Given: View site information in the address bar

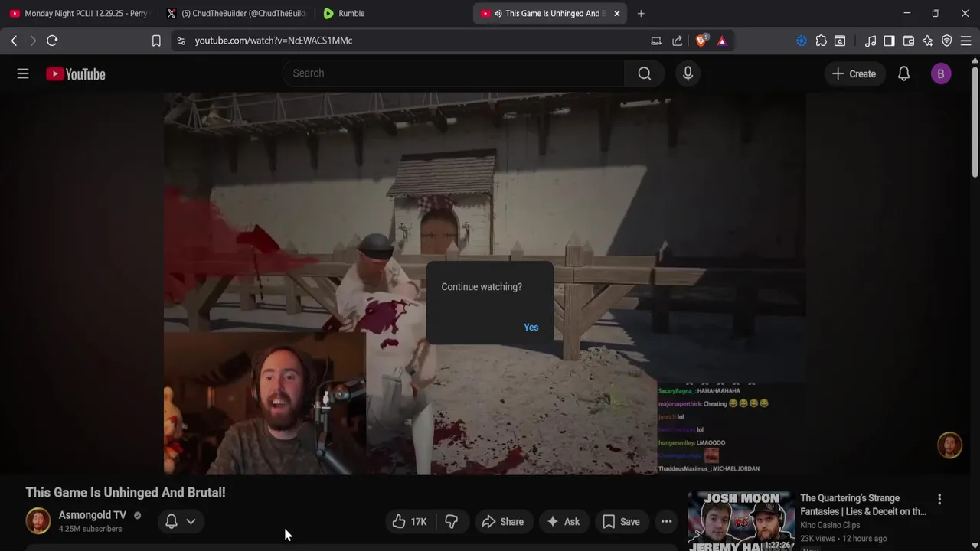Looking at the screenshot, I should pos(181,41).
